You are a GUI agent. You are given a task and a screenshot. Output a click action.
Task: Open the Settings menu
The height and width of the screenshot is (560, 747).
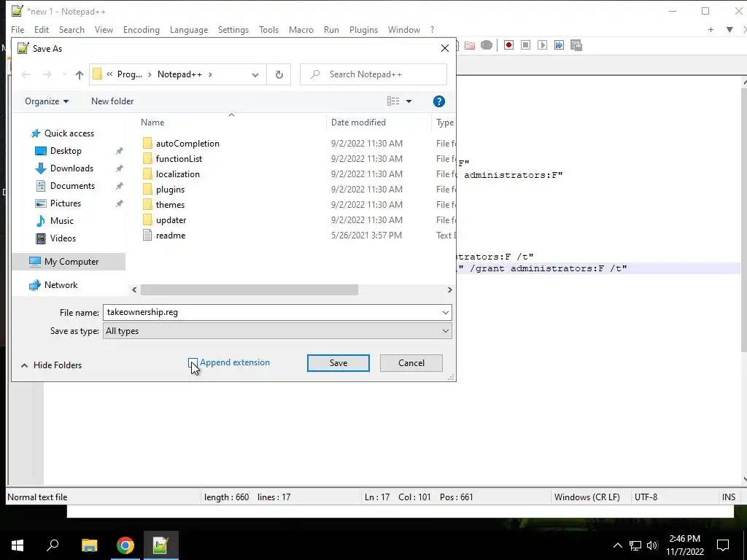click(x=233, y=29)
